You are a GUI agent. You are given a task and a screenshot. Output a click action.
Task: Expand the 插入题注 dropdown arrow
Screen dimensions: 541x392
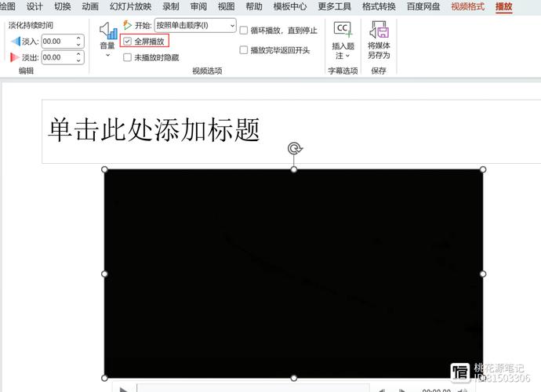347,56
